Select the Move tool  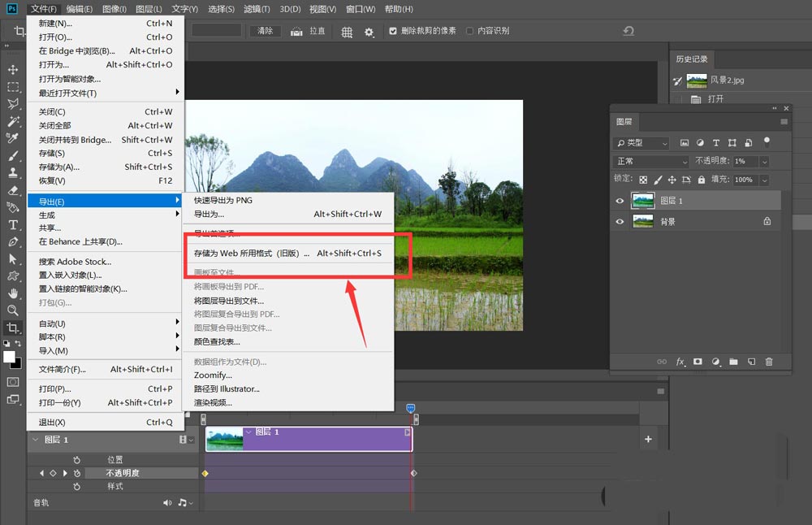pyautogui.click(x=13, y=69)
